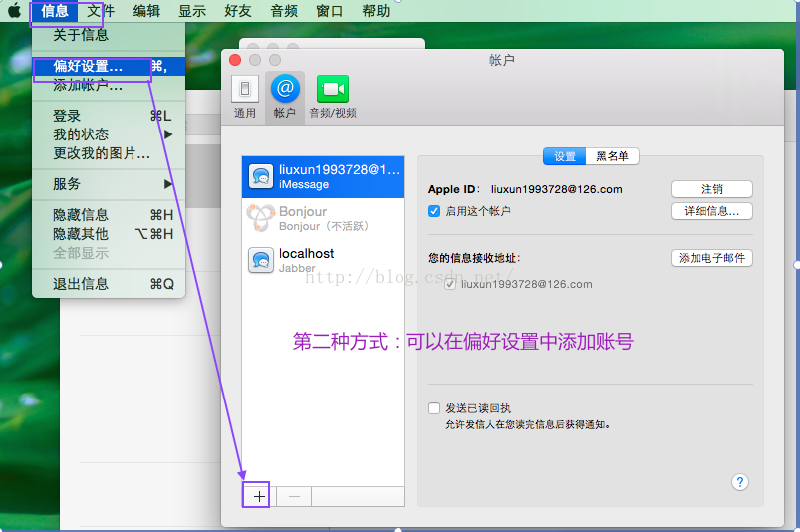Choose 隐藏信息 menu item
The width and height of the screenshot is (800, 532).
click(109, 215)
